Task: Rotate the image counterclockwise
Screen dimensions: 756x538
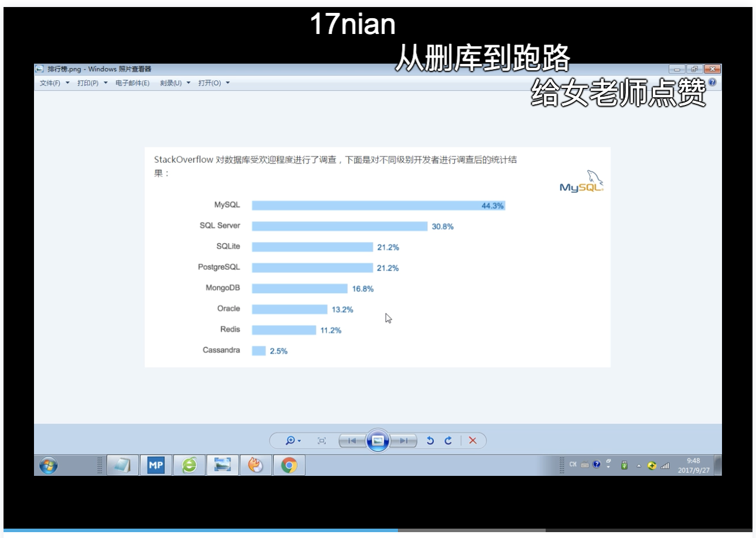Action: click(430, 441)
